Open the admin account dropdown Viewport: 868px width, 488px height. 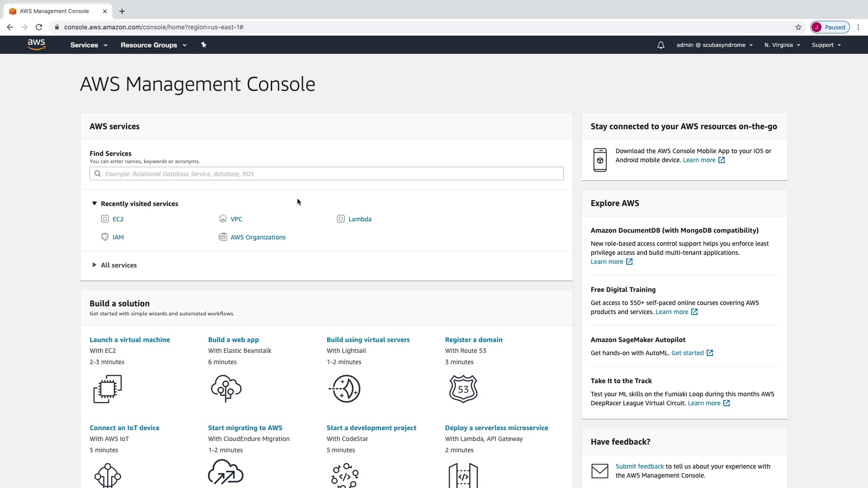coord(714,45)
